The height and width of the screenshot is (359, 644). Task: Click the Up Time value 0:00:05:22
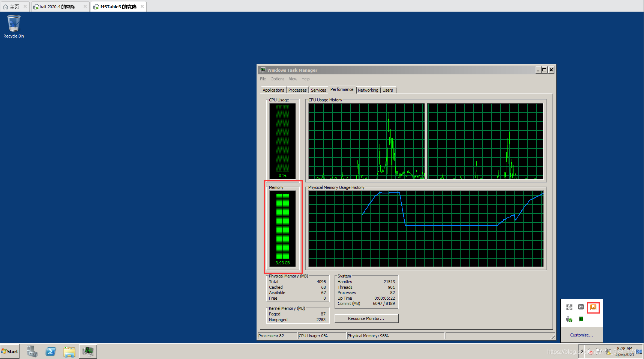pyautogui.click(x=384, y=298)
